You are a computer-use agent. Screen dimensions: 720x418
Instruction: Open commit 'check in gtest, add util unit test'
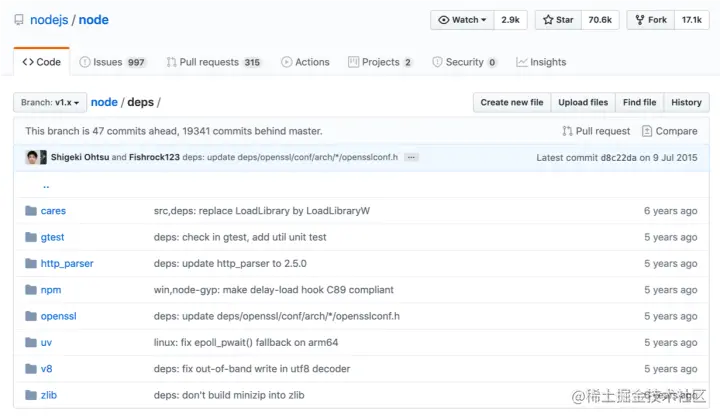coord(240,237)
